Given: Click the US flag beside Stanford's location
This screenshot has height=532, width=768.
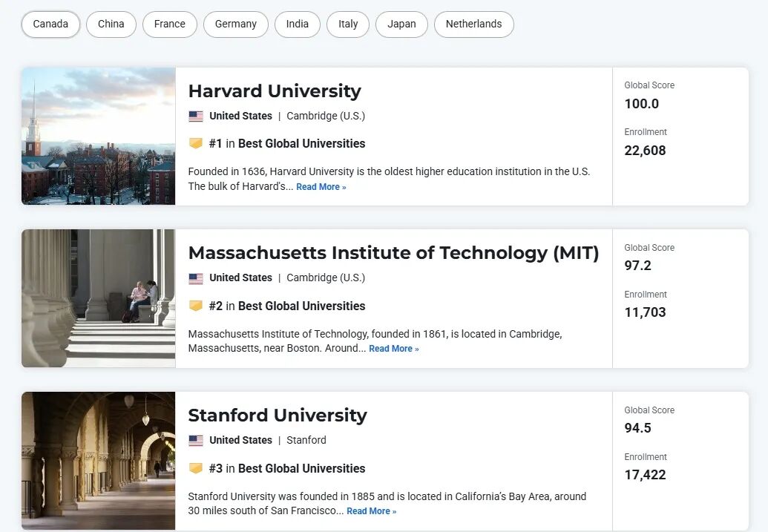Looking at the screenshot, I should click(x=196, y=441).
